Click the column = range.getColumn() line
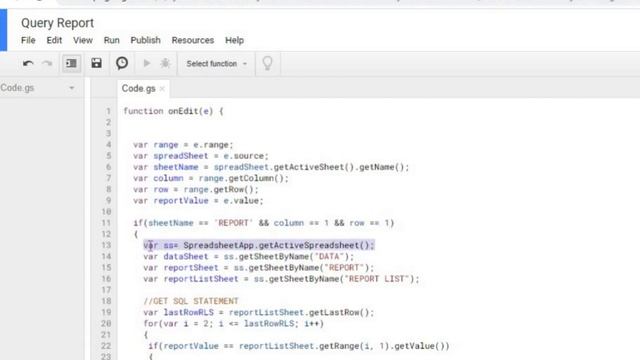 (211, 178)
